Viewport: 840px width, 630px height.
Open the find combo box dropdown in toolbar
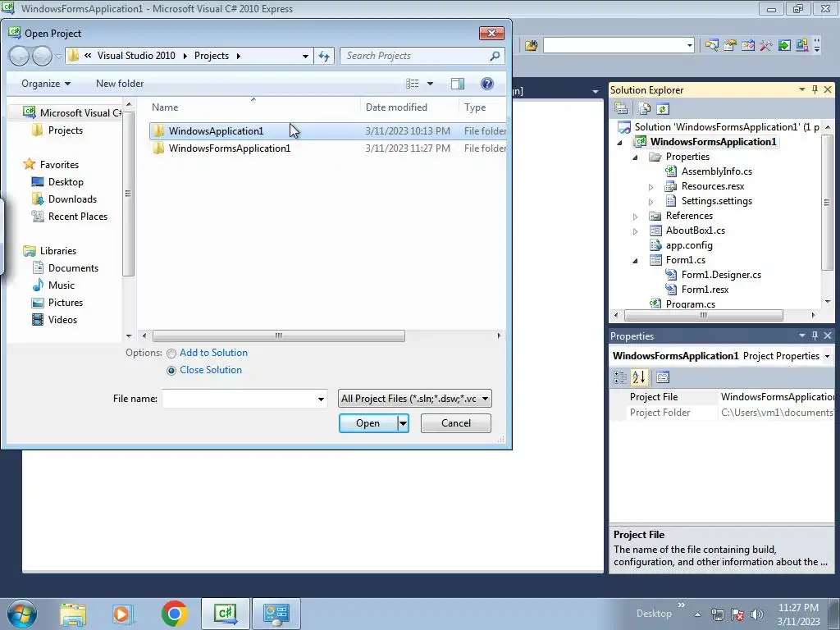pos(689,46)
